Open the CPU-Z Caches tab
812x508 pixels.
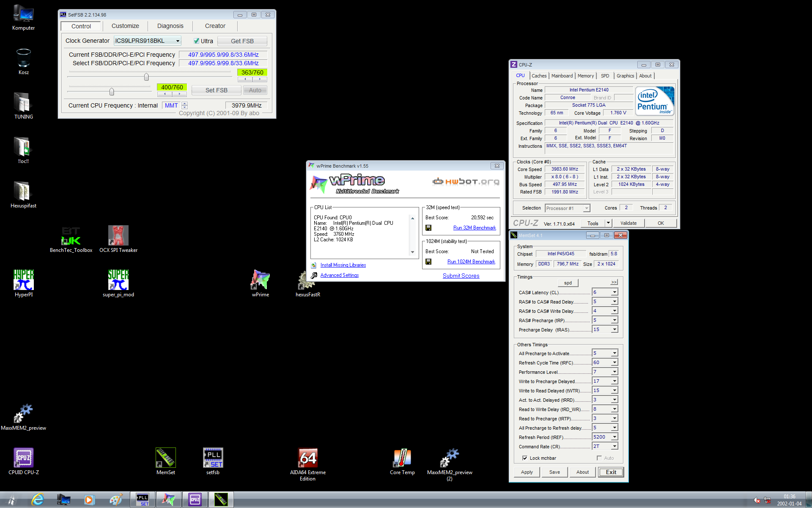[x=539, y=76]
